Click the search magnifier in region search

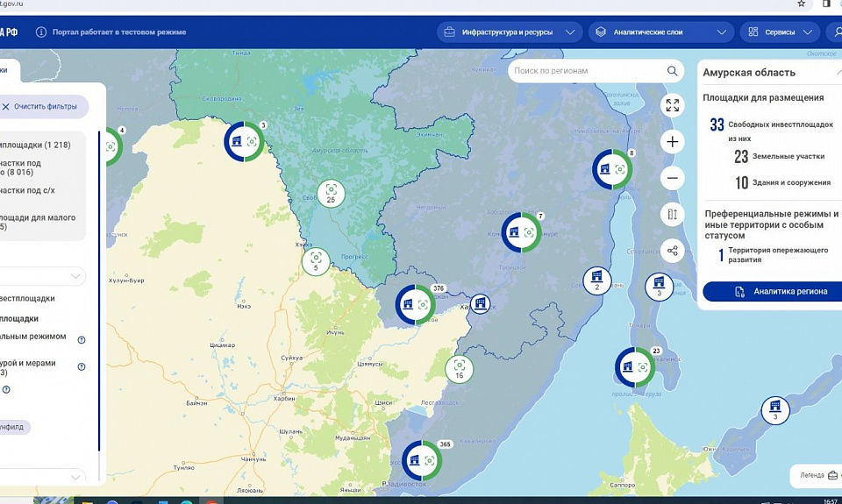tap(673, 71)
